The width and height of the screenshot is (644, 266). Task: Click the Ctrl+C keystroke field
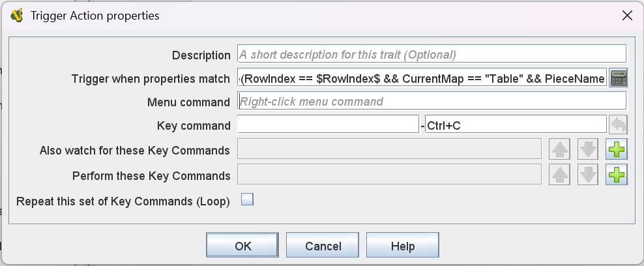[515, 125]
